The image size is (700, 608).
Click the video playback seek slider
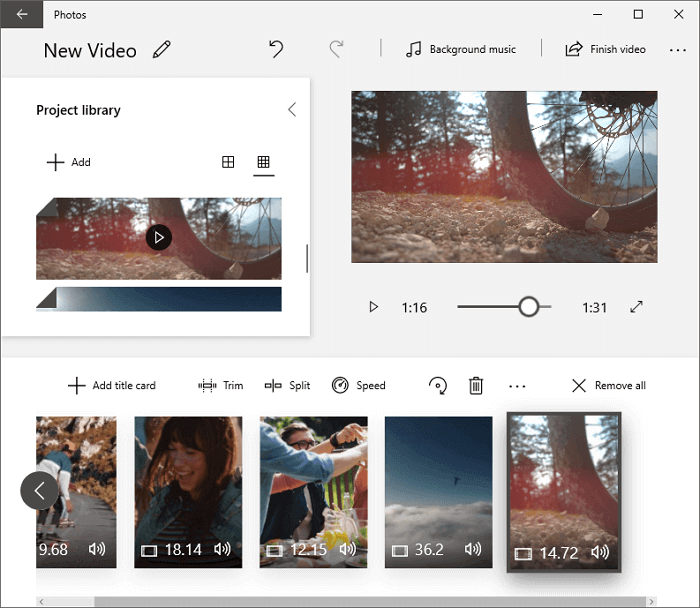[504, 307]
